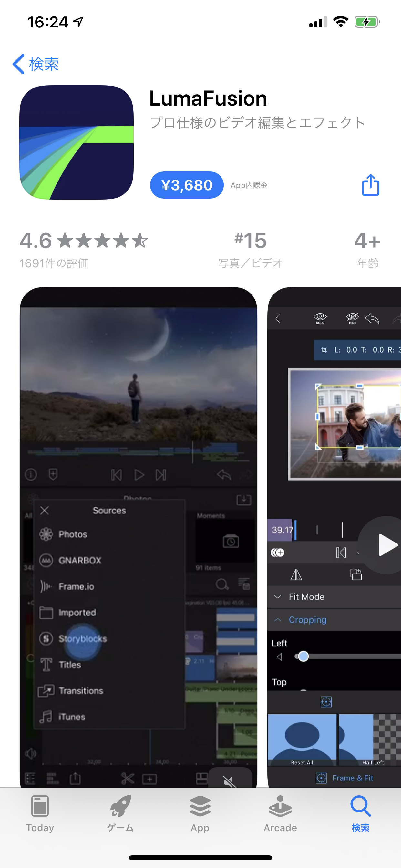Toggle the SOLO eye icon
The width and height of the screenshot is (401, 868).
[x=320, y=318]
